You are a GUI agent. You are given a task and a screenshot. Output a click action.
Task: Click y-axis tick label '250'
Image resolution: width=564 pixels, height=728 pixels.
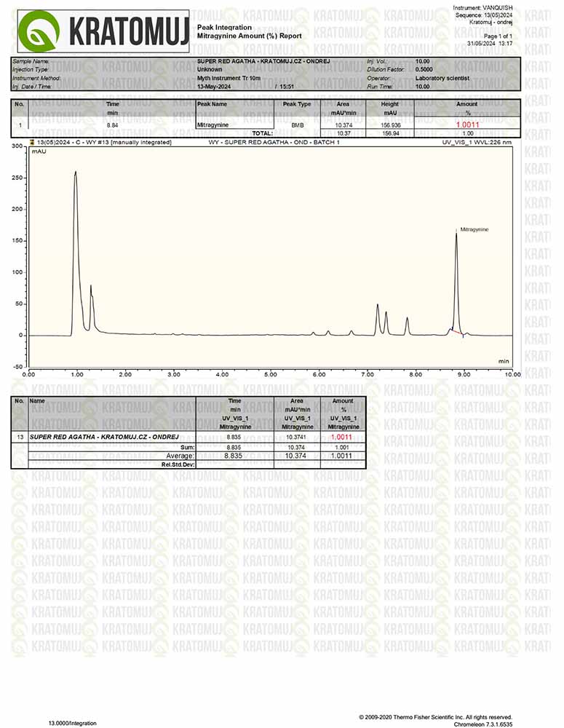tap(17, 178)
